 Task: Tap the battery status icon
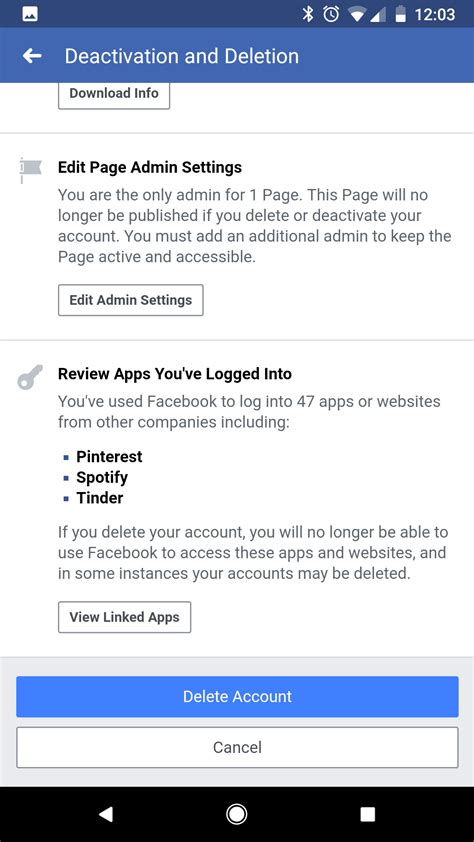click(x=400, y=14)
